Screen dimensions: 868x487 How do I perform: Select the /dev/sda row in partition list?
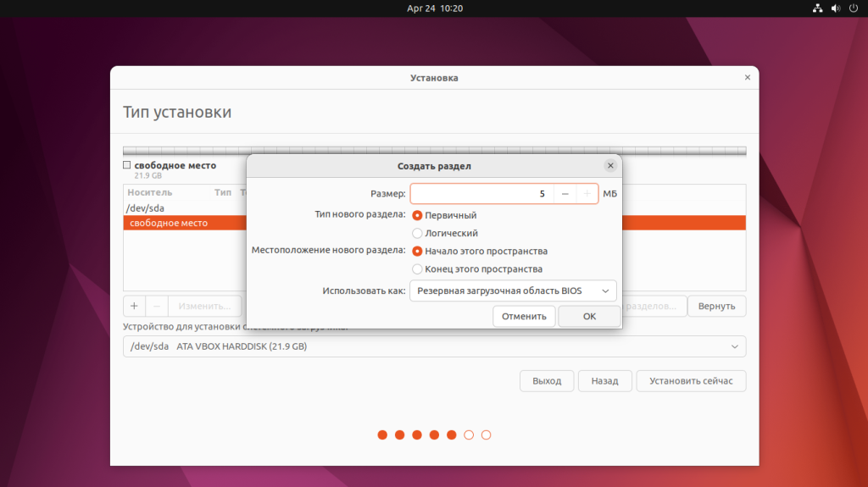pyautogui.click(x=146, y=208)
